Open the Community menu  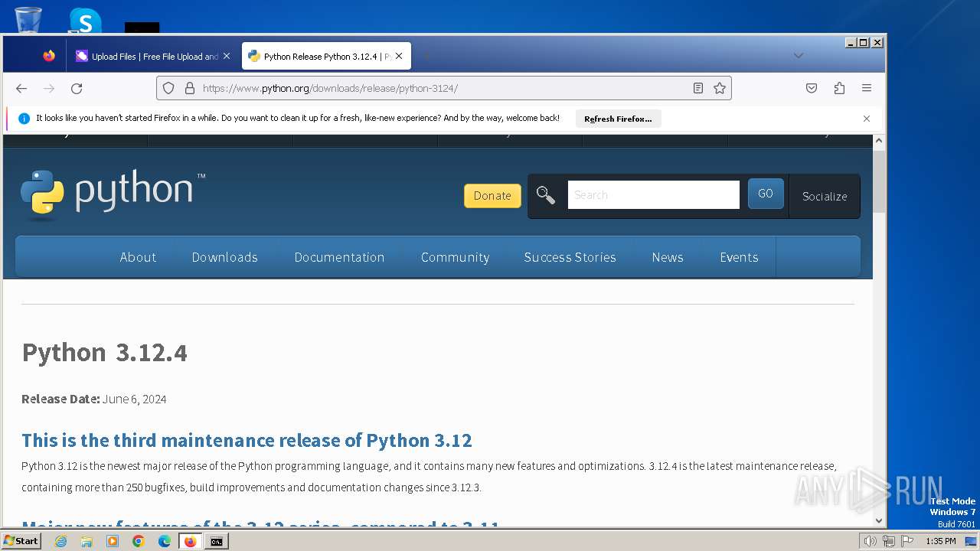(456, 257)
